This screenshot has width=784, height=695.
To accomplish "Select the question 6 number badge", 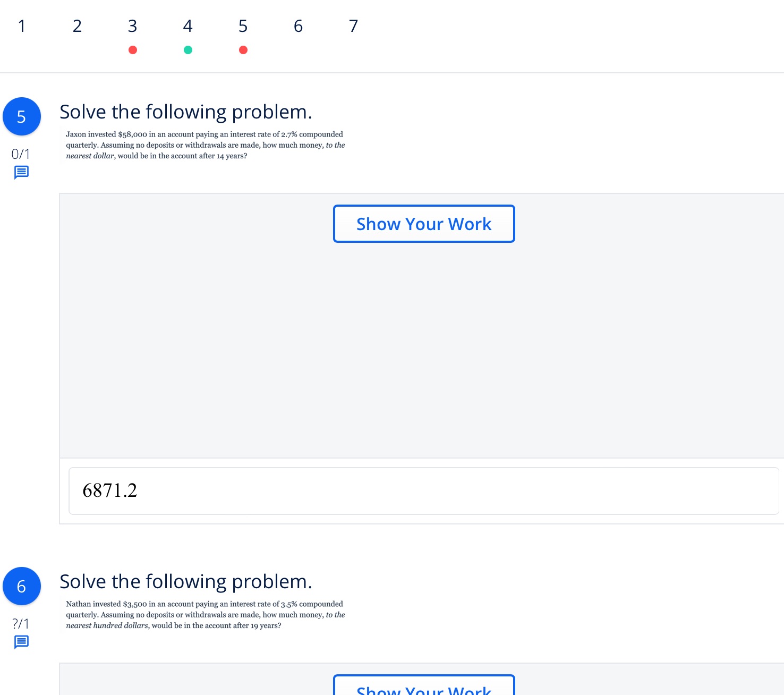I will click(x=22, y=586).
